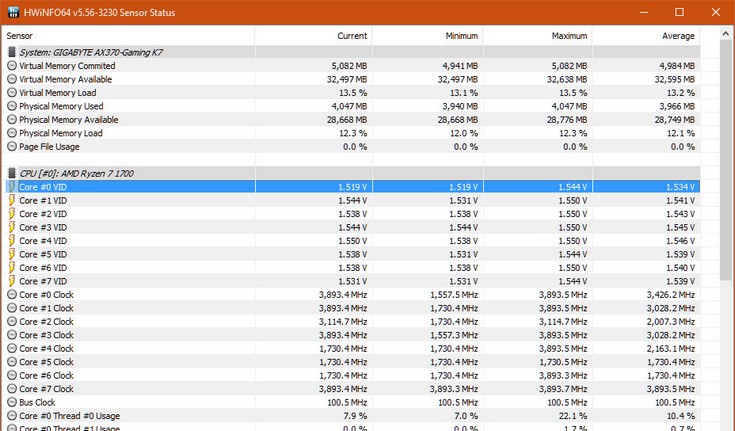Image resolution: width=735 pixels, height=431 pixels.
Task: Click the Core #0 Clock sensor icon
Action: click(11, 295)
